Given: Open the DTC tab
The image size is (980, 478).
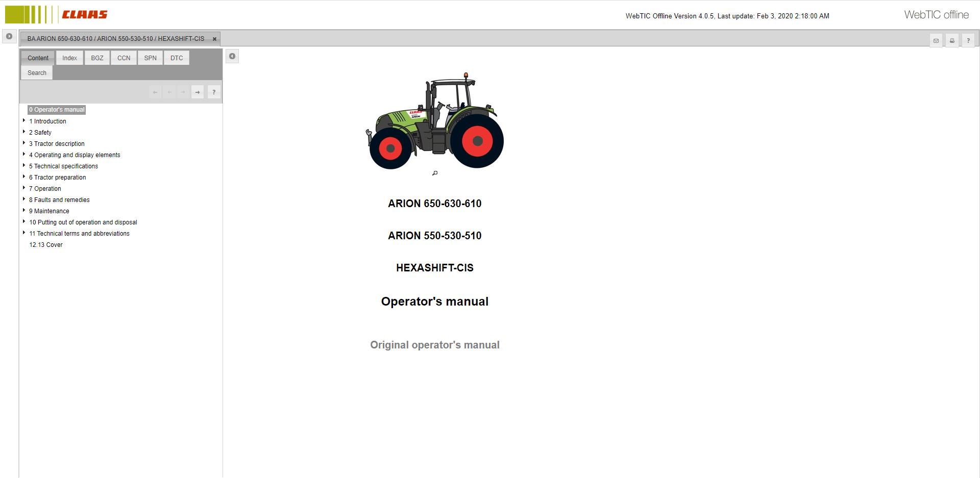Looking at the screenshot, I should click(176, 58).
